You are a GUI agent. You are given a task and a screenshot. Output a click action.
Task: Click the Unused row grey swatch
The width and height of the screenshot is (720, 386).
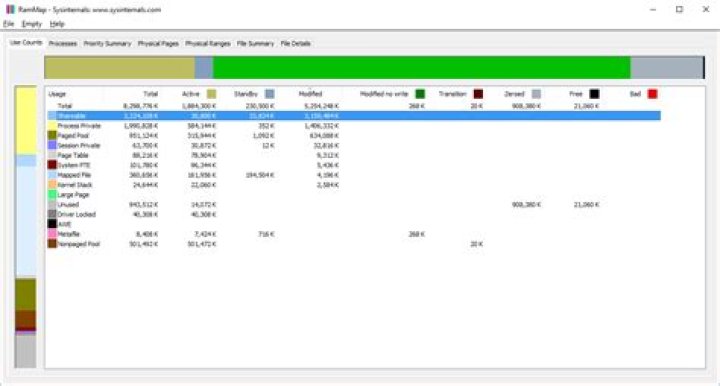point(52,204)
